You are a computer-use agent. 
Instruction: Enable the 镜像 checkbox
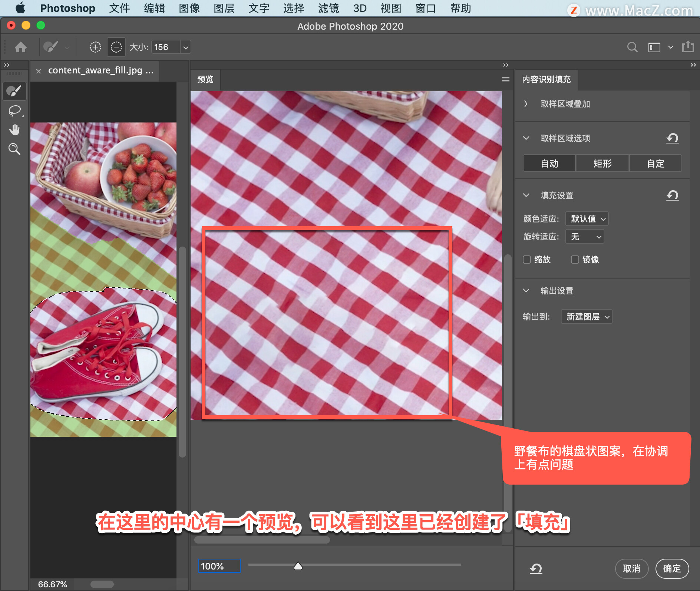(x=575, y=260)
